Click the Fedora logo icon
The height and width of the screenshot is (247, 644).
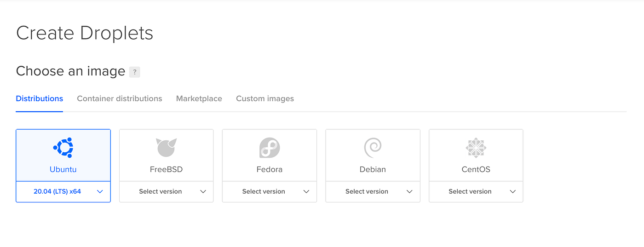coord(270,148)
